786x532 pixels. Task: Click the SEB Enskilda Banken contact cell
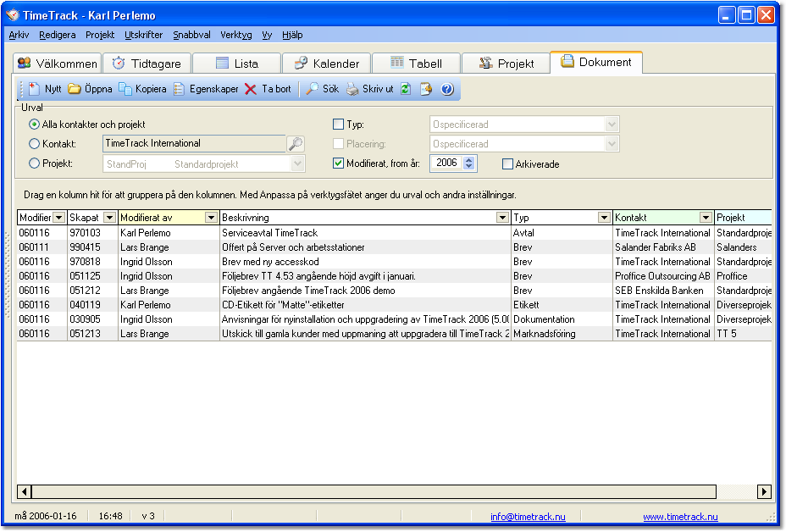(663, 291)
